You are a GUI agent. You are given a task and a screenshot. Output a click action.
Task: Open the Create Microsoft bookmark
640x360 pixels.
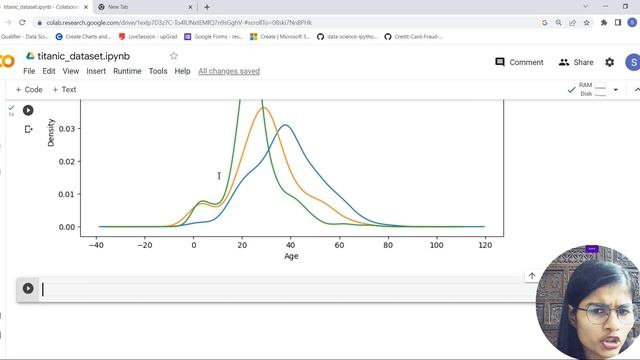[280, 37]
